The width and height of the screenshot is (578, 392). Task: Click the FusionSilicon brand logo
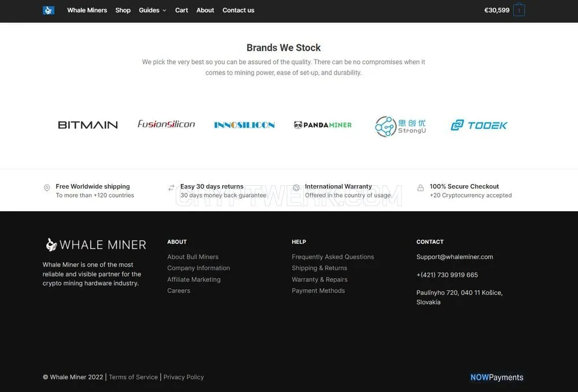[166, 124]
